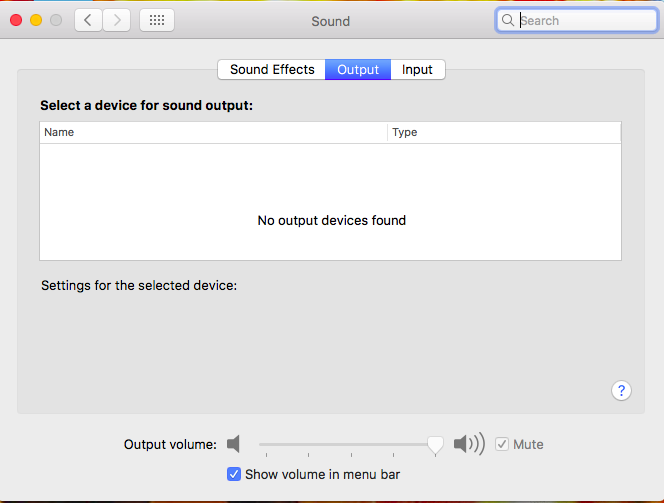
Task: Click the forward navigation arrow
Action: 117,20
